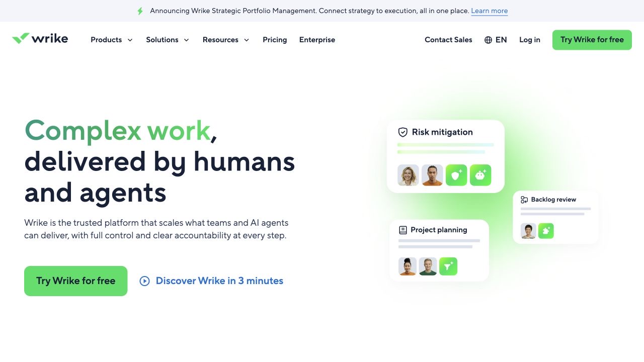Viewport: 644px width, 362px height.
Task: Click the Risk mitigation card title
Action: [x=442, y=132]
